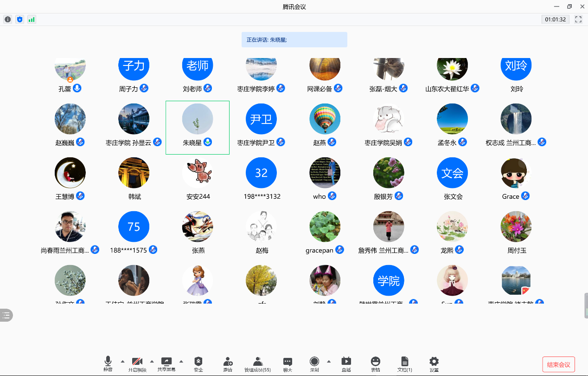
Task: Expand the arrow next to 开启视频
Action: coord(152,361)
